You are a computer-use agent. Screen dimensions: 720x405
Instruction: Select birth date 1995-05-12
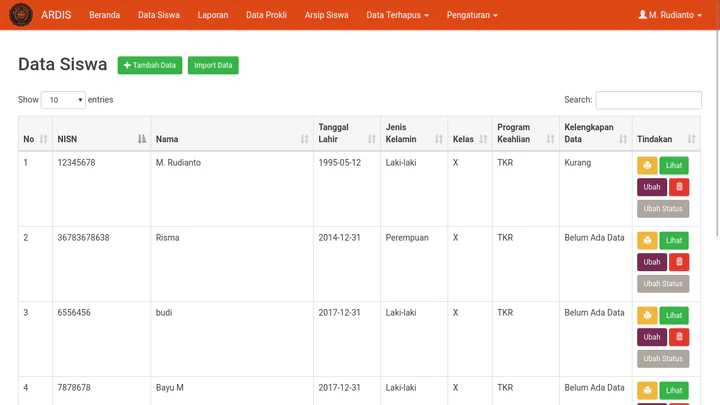click(339, 163)
